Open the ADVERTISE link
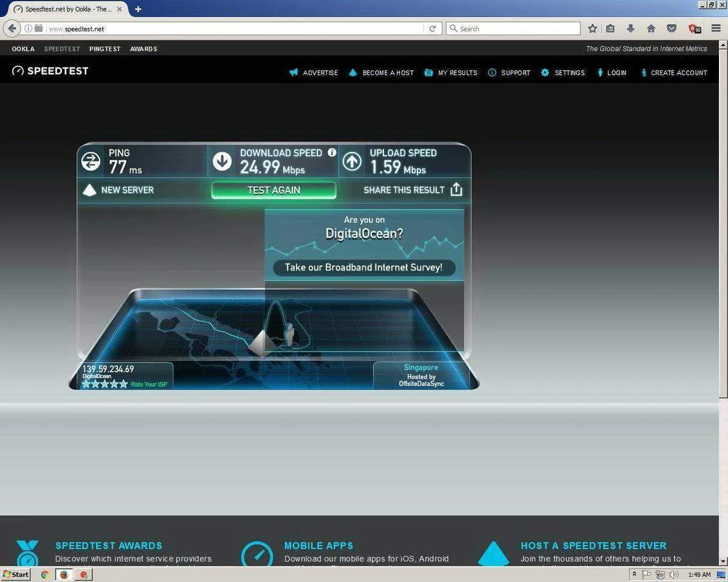The height and width of the screenshot is (582, 728). [x=314, y=73]
